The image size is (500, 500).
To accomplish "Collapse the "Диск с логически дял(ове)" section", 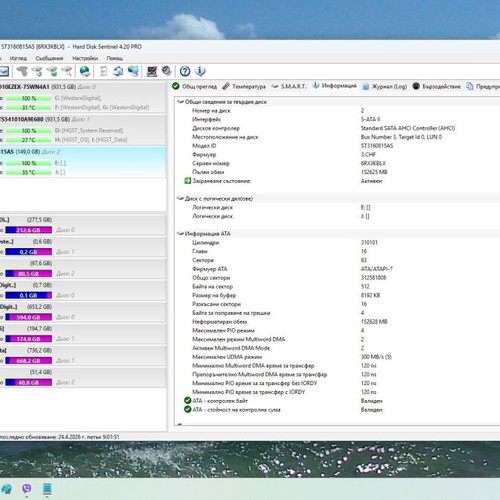I will [x=180, y=198].
